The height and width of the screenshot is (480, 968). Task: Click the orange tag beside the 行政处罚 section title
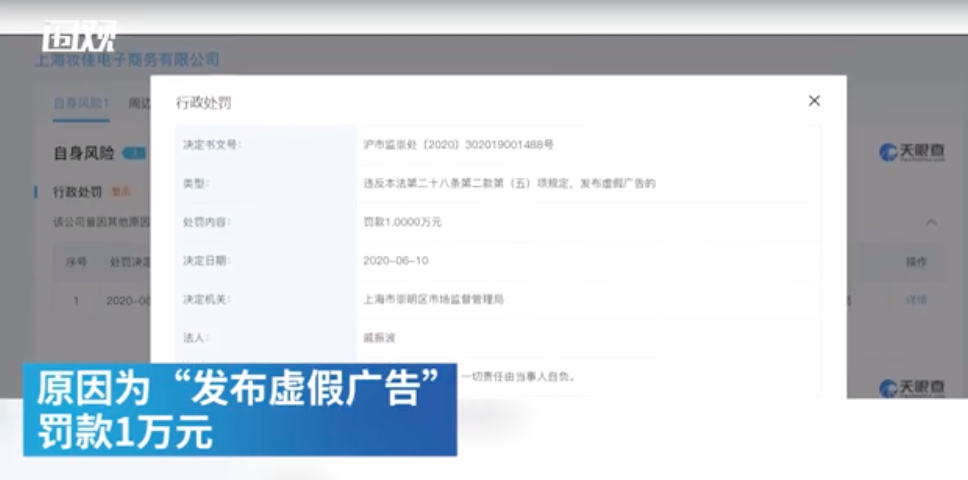pyautogui.click(x=122, y=191)
